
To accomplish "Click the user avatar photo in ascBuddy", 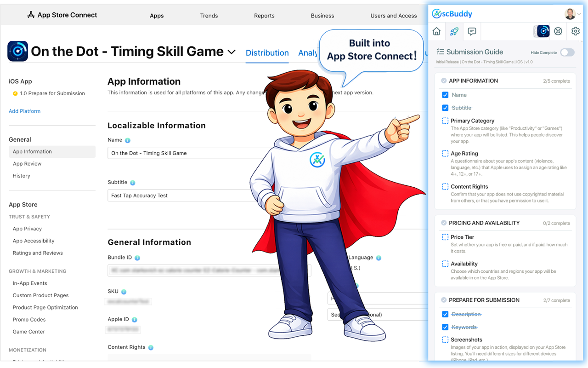I will point(570,14).
